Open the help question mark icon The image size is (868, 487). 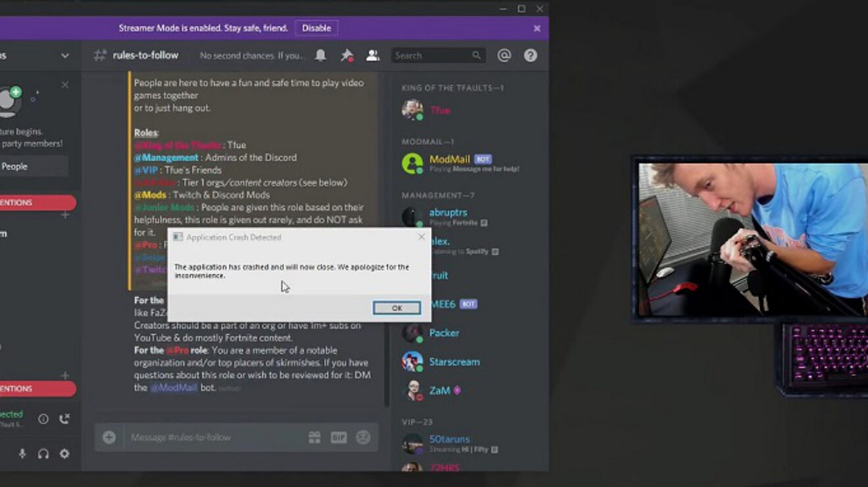tap(530, 56)
